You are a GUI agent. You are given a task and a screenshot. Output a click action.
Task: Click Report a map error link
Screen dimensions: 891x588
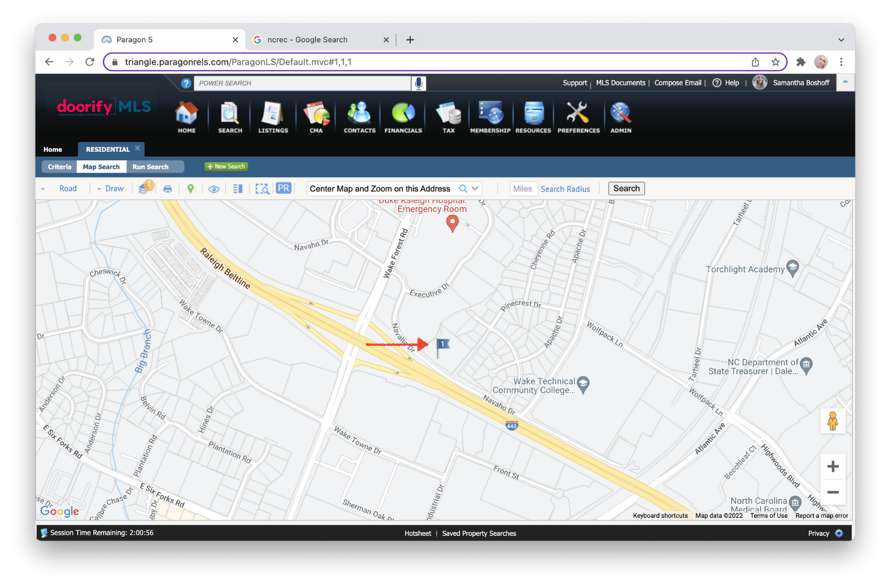click(822, 515)
